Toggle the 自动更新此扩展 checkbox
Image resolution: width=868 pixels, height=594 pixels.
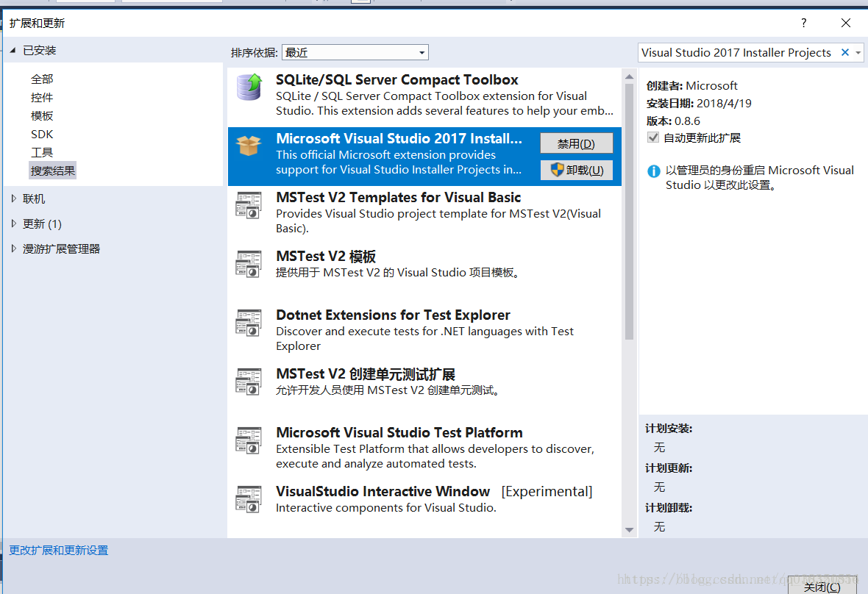coord(653,137)
